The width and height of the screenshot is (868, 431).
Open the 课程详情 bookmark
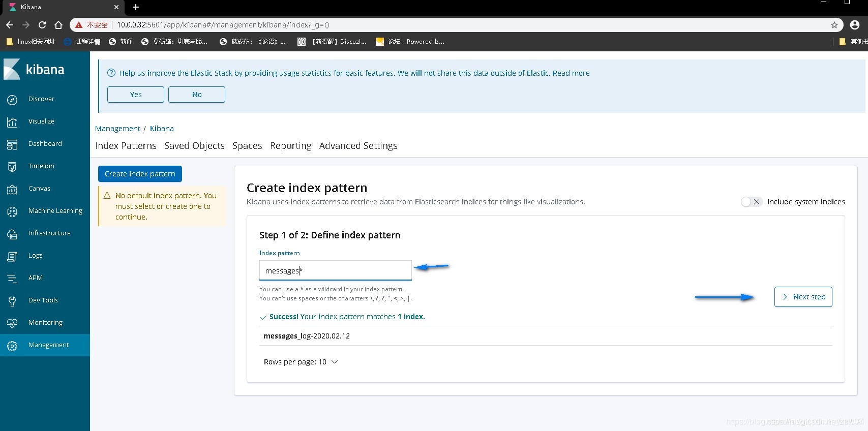pyautogui.click(x=82, y=42)
